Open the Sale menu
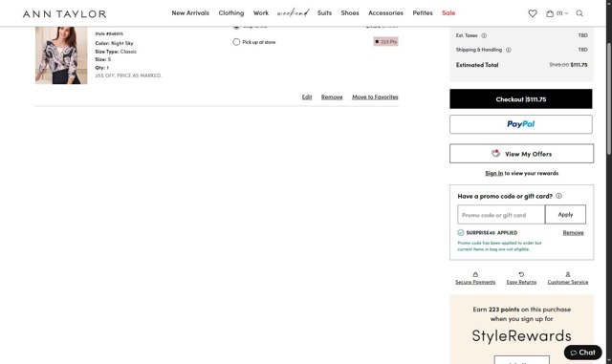 pyautogui.click(x=448, y=12)
